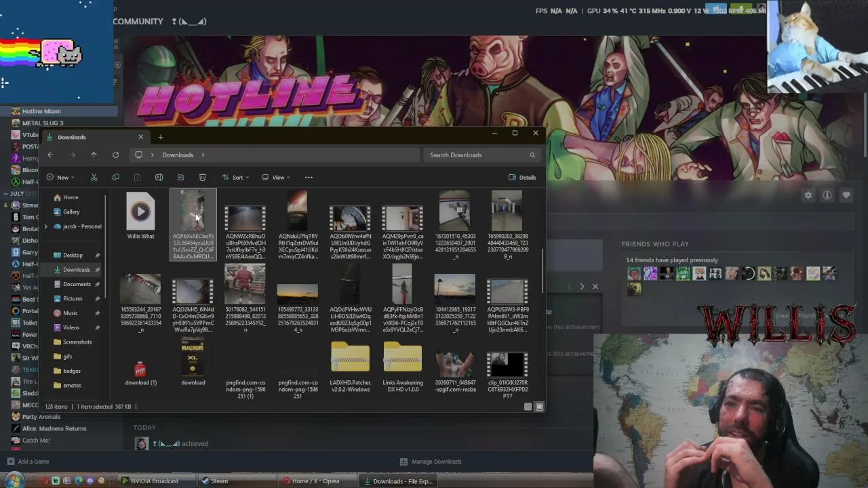The width and height of the screenshot is (868, 488).
Task: Open Pictures in Explorer sidebar
Action: [x=73, y=299]
